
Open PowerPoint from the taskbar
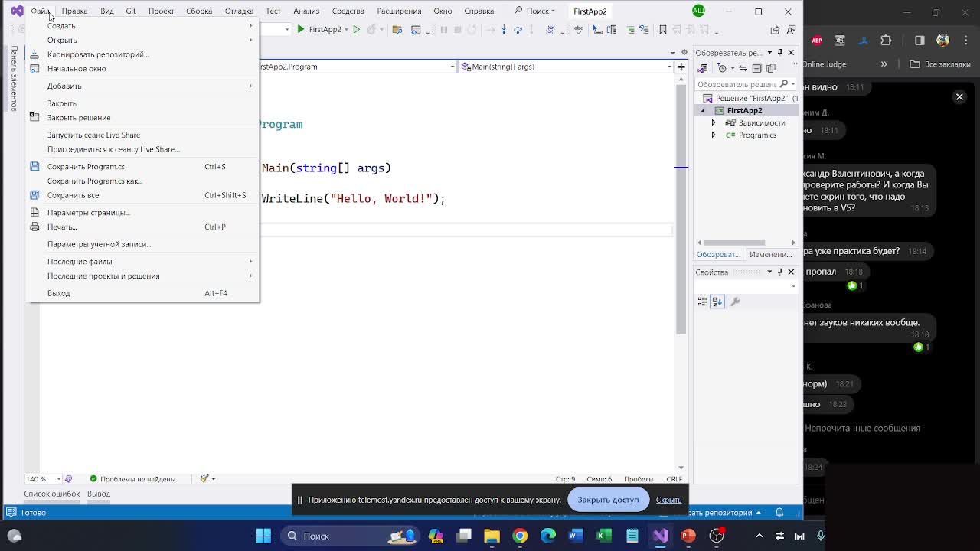688,536
